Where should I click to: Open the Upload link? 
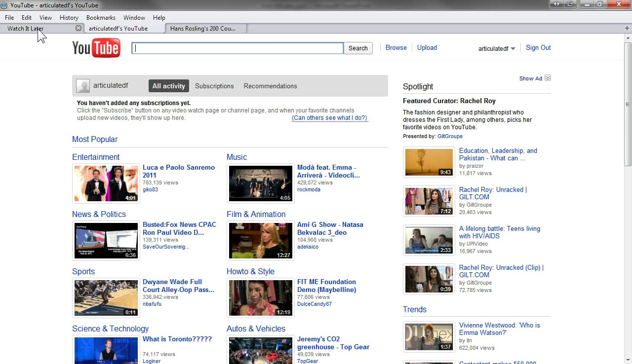(x=427, y=47)
